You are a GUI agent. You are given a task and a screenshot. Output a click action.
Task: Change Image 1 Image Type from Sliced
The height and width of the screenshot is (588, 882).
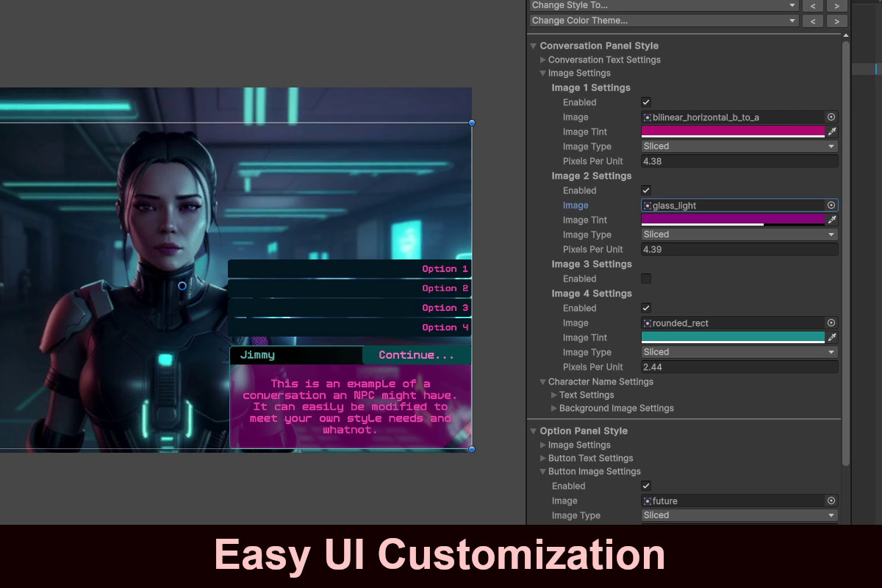pos(739,146)
